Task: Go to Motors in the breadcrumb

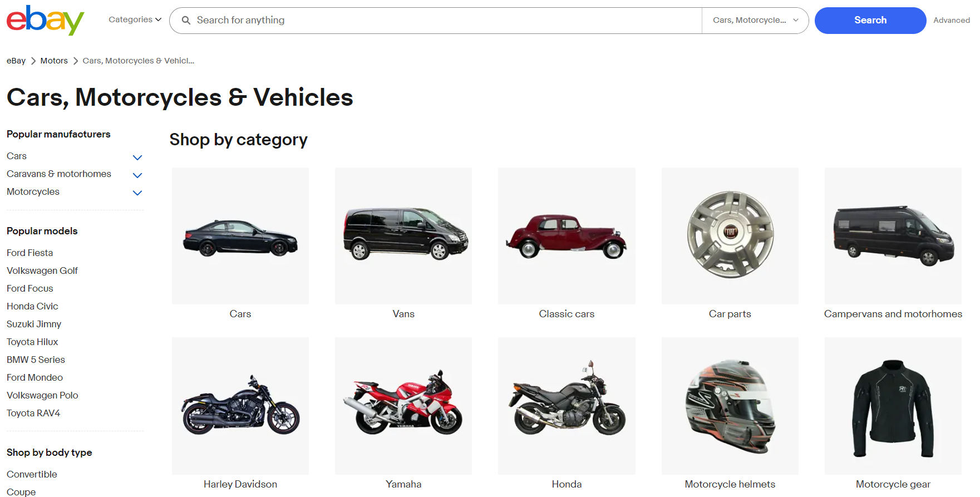Action: point(54,61)
